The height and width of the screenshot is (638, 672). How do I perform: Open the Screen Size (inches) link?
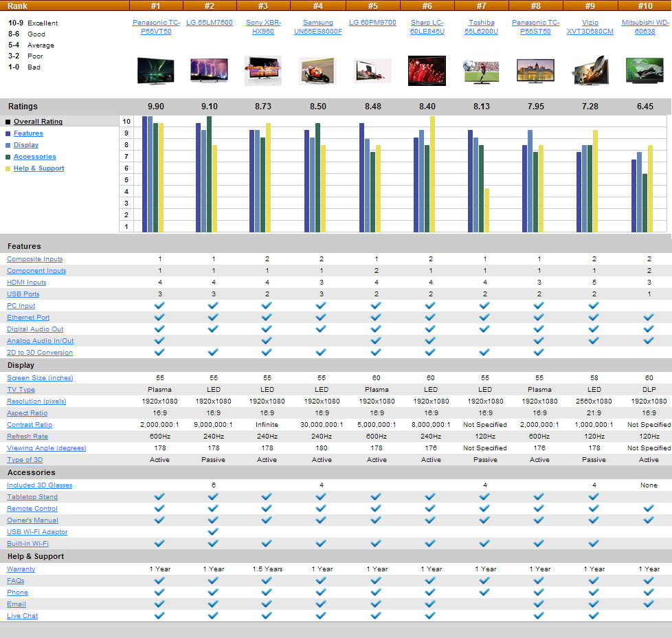click(40, 377)
